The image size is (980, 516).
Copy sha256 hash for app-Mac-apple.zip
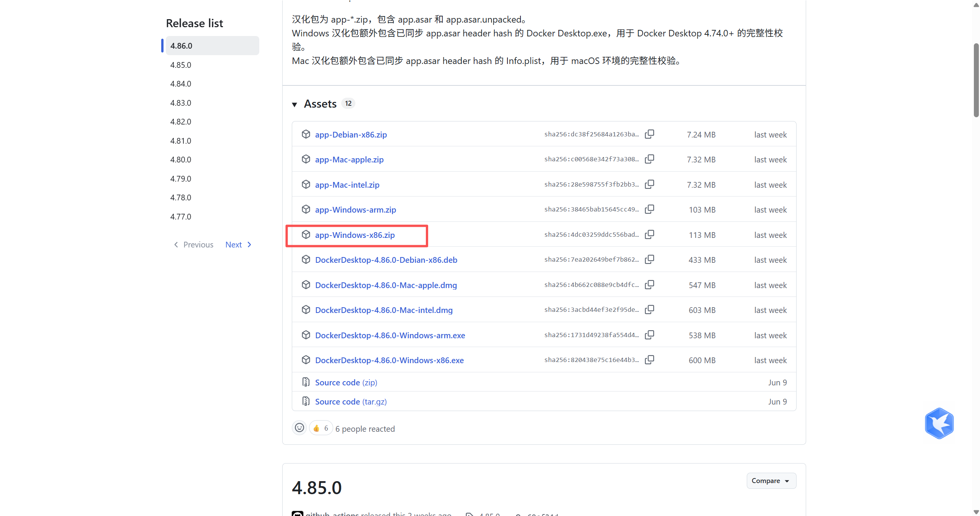click(x=650, y=159)
